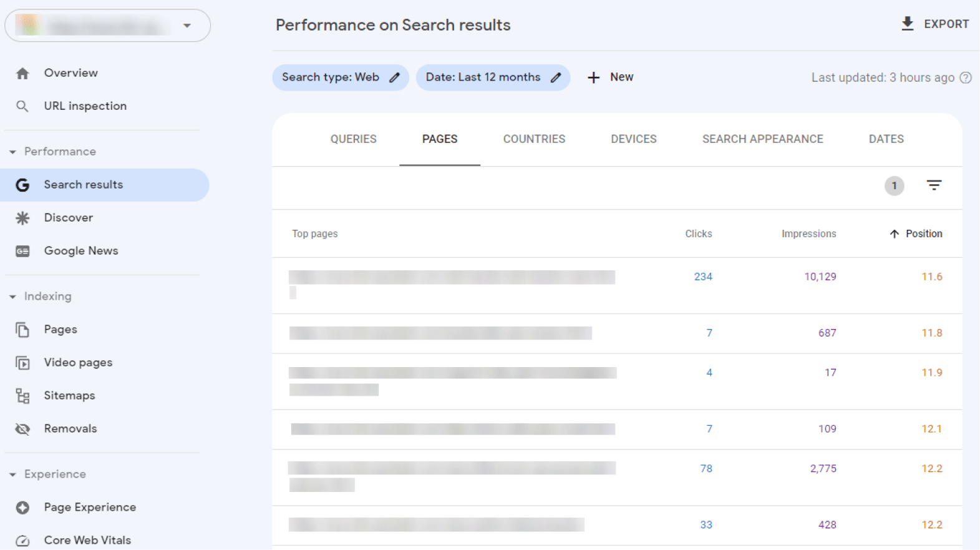The height and width of the screenshot is (550, 980).
Task: Click the page row with 109 impressions
Action: [x=617, y=430]
